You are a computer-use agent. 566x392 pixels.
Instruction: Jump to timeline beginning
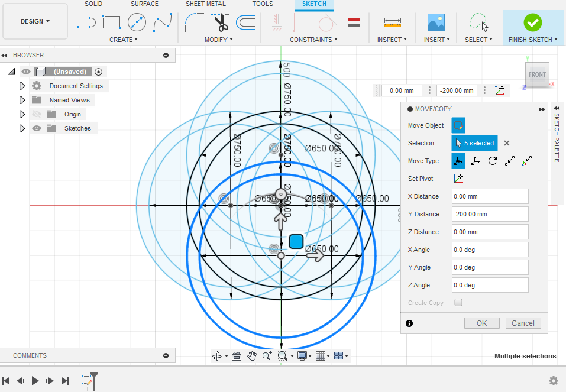click(6, 380)
